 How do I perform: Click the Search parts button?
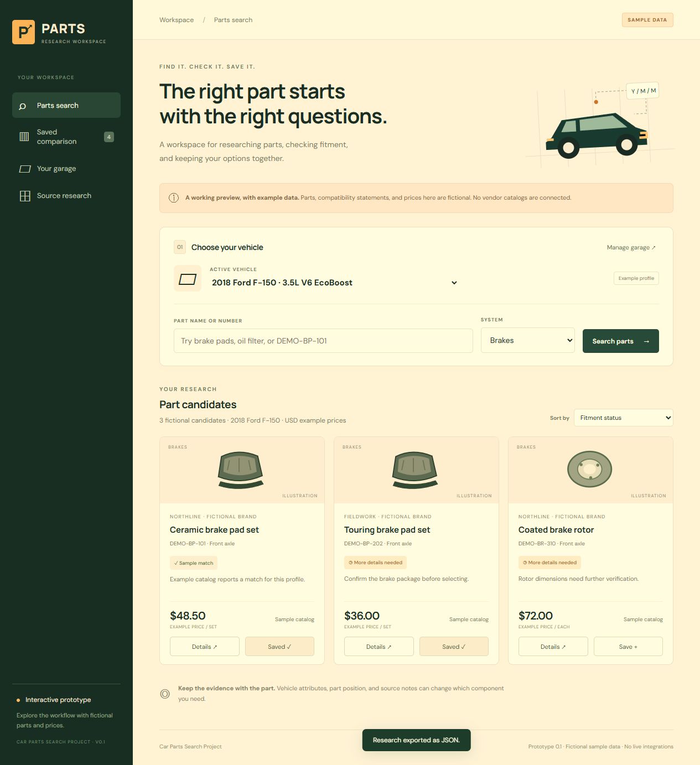[x=621, y=341]
